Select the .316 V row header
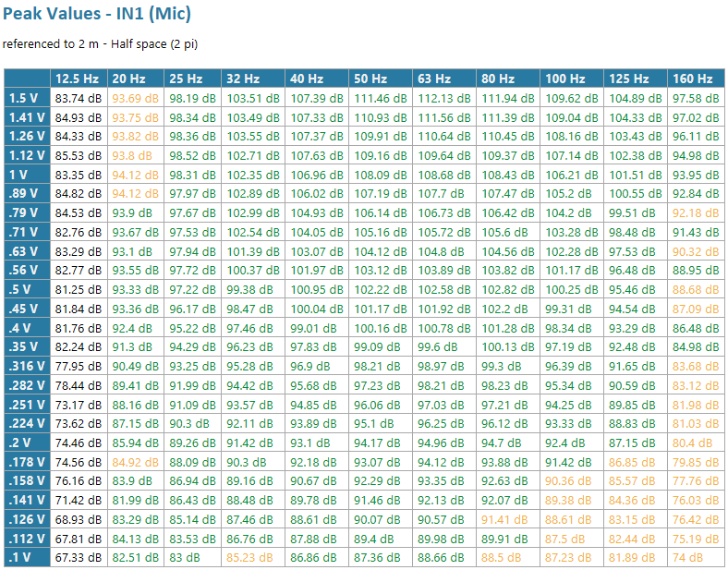Screen dimensions: 728x570 (27, 366)
